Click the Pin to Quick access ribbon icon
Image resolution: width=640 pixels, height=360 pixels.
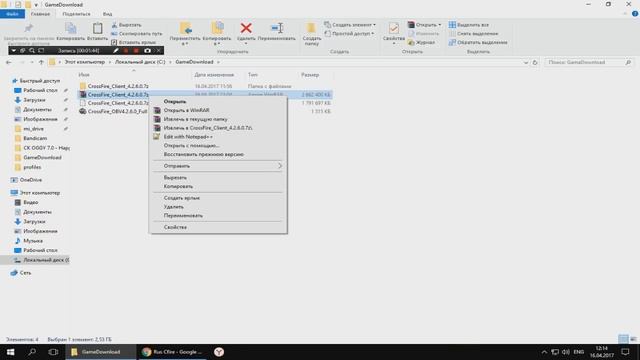click(28, 28)
